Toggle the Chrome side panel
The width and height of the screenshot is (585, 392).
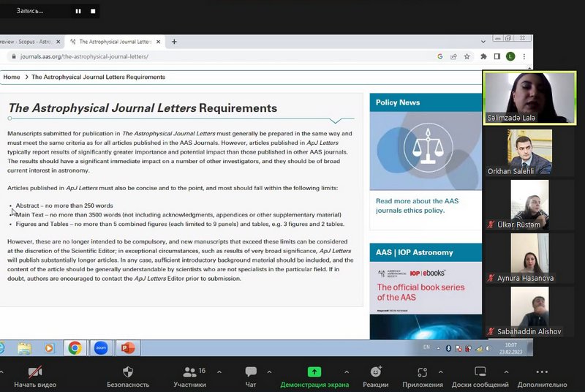pyautogui.click(x=497, y=57)
